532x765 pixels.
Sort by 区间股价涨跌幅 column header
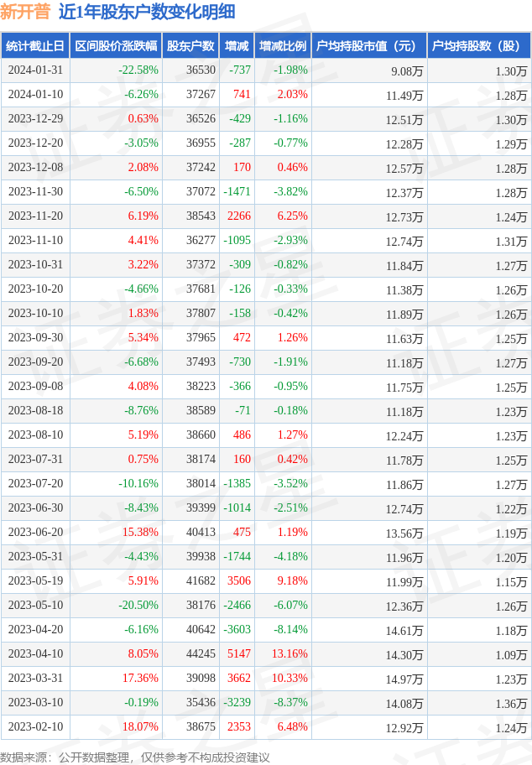point(115,46)
